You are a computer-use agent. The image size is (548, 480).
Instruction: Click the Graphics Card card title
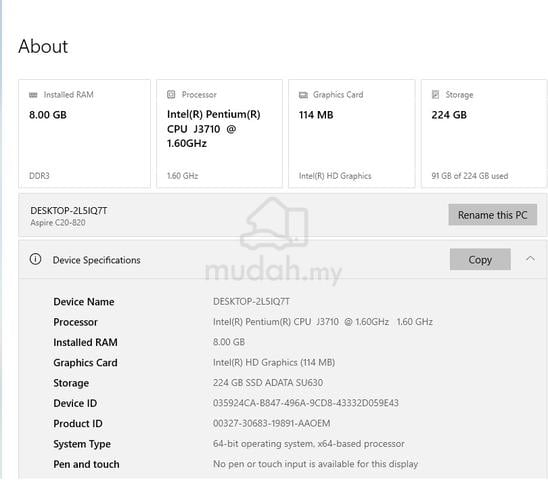(x=338, y=94)
